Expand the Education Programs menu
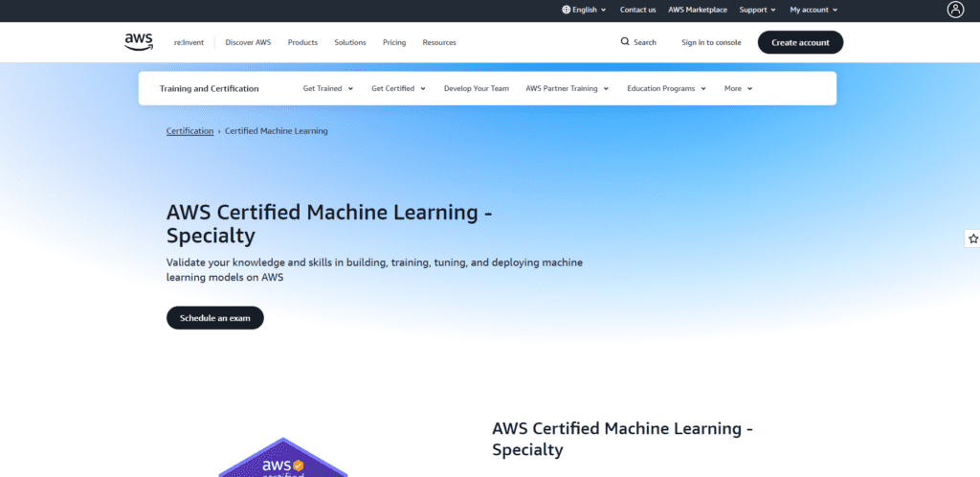This screenshot has width=980, height=477. coord(666,88)
